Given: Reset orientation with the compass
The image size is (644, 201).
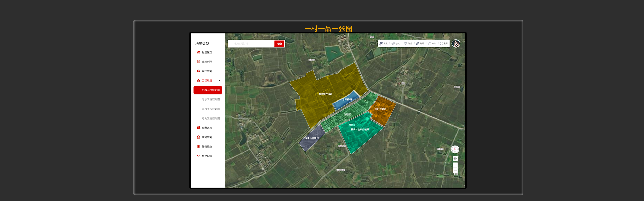Looking at the screenshot, I should (455, 149).
